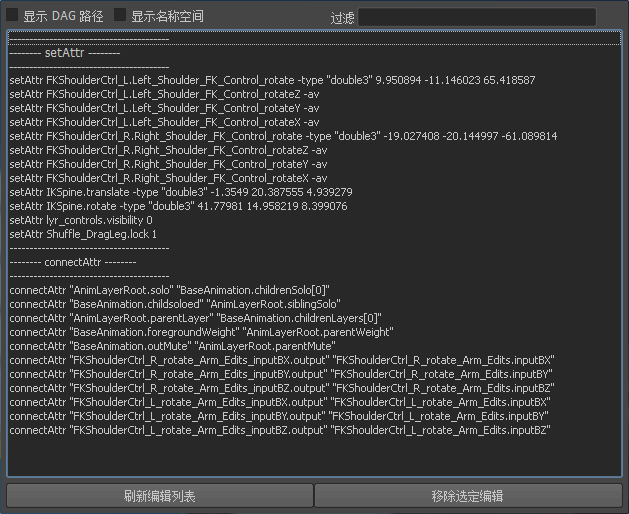Select the setAttr Shuffle_DragLeg.lock 1 entry
629x514 pixels.
pos(83,234)
